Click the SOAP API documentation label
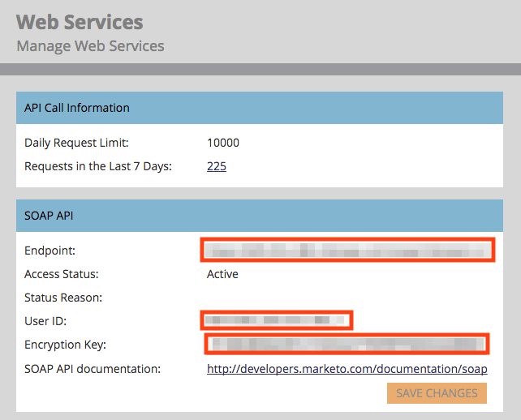Viewport: 521px width, 420px height. pyautogui.click(x=93, y=369)
